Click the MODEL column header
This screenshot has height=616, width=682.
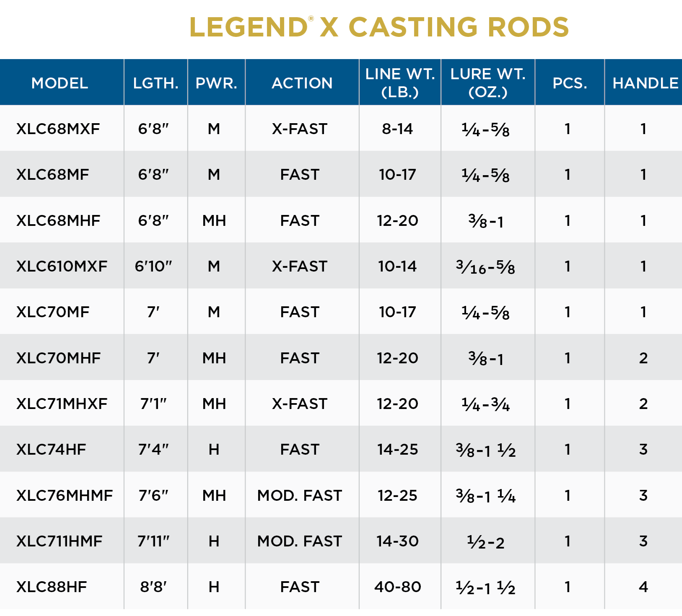click(x=60, y=83)
